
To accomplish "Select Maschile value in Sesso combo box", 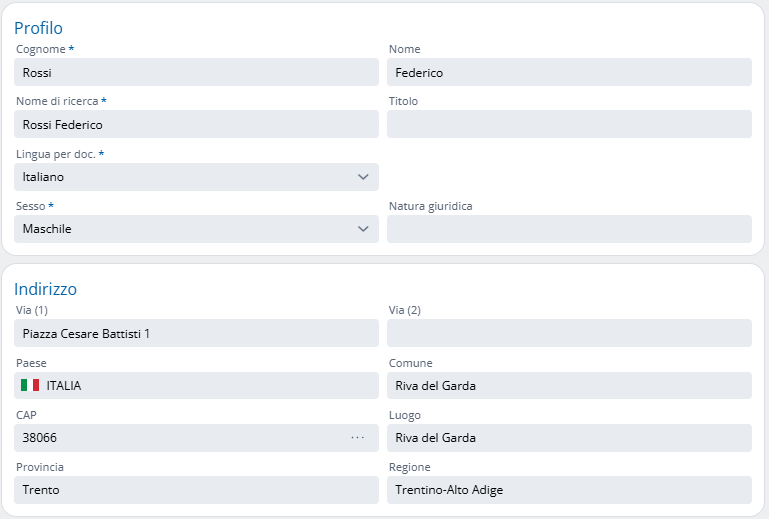I will point(48,229).
